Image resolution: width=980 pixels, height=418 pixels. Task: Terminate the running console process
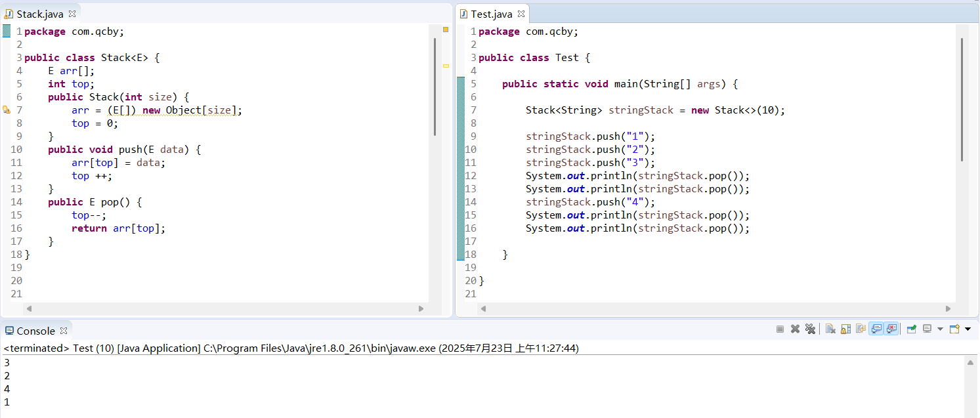(x=780, y=329)
